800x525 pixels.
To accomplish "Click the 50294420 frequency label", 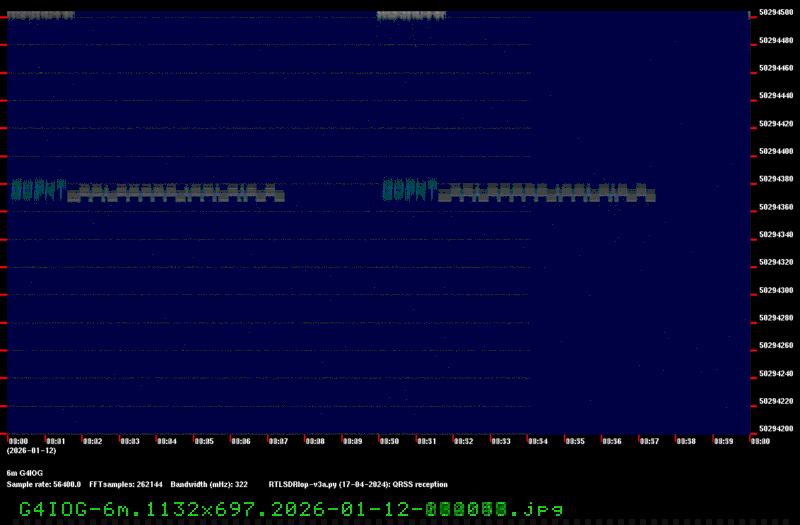I will point(776,123).
